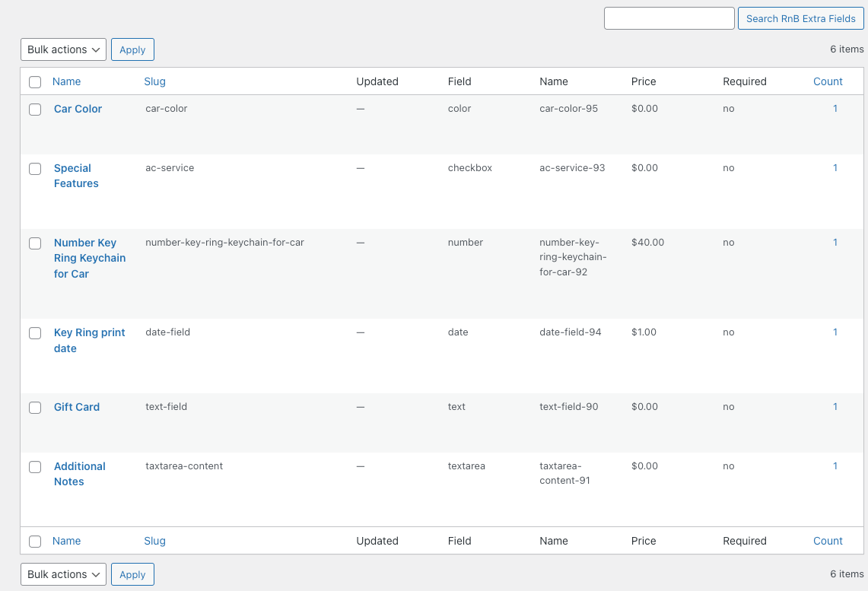Sort by Slug in the table footer
This screenshot has height=591, width=868.
pyautogui.click(x=154, y=541)
